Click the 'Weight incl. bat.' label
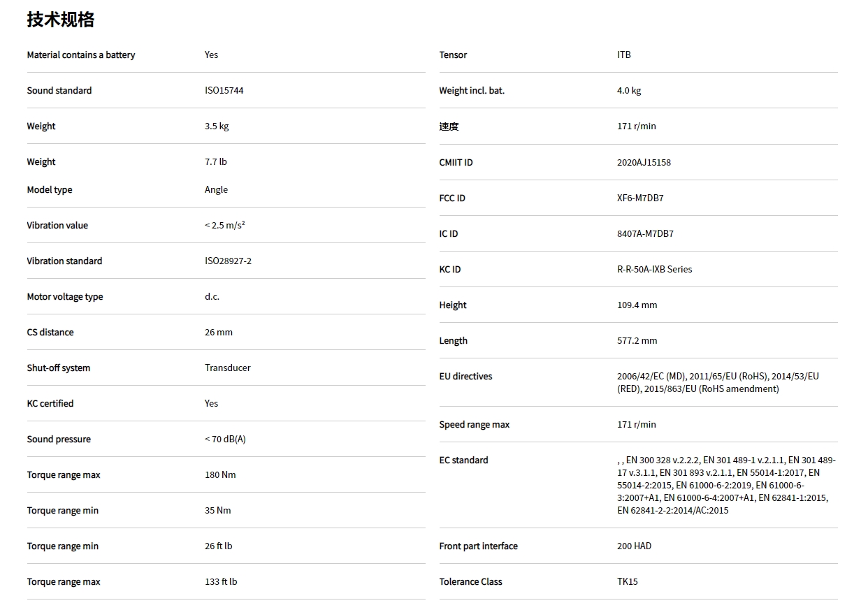Screen dimensions: 868x603 [x=472, y=91]
